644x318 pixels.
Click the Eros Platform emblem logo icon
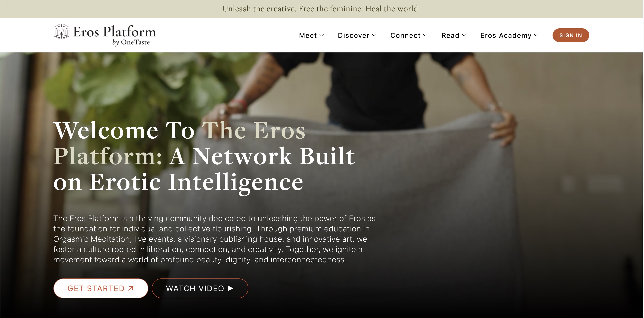coord(61,32)
